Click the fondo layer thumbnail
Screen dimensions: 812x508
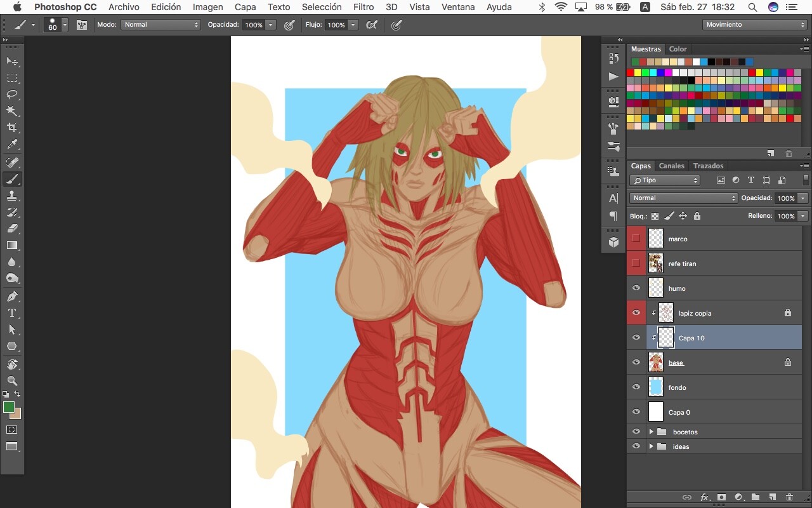click(656, 387)
